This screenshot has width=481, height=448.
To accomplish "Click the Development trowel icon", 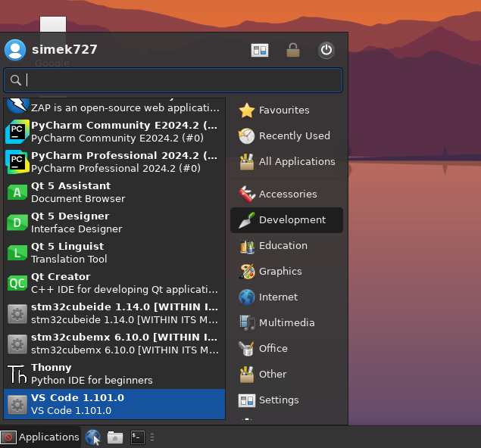I will [247, 220].
